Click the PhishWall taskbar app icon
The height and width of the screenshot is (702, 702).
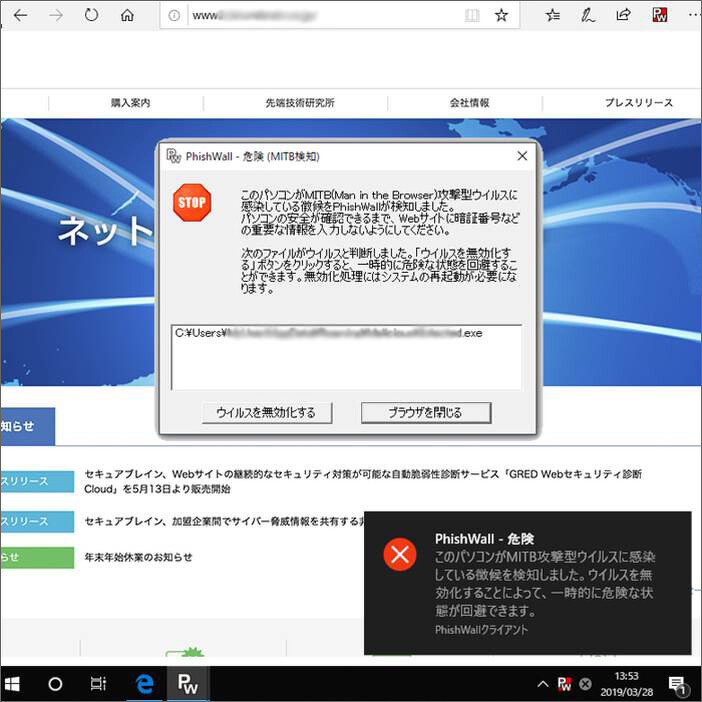coord(187,684)
